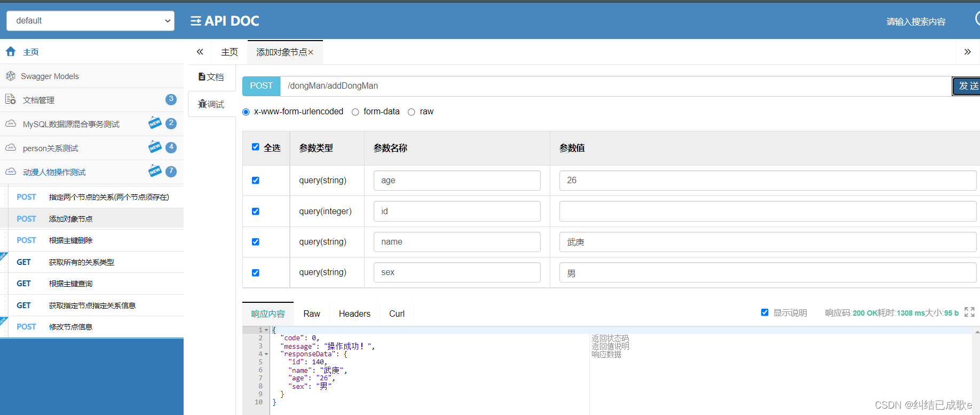The height and width of the screenshot is (415, 980).
Task: Click count badge 3 on 文档管理
Action: pyautogui.click(x=171, y=99)
